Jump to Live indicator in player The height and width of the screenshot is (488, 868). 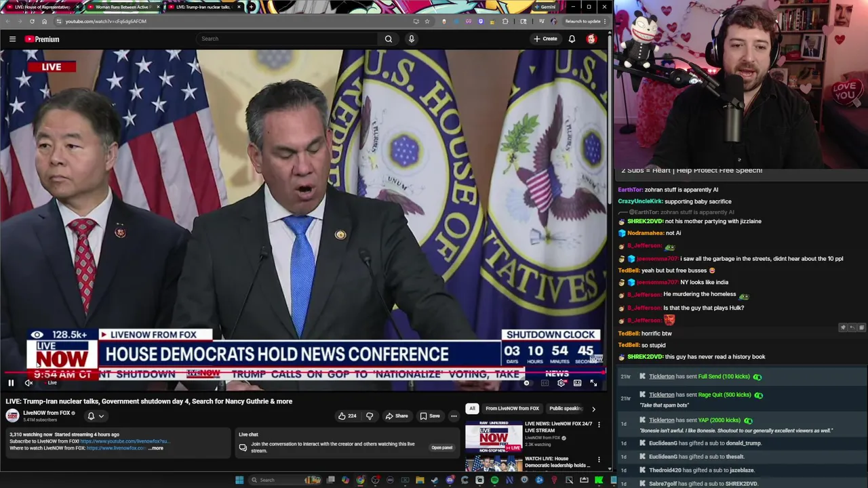pyautogui.click(x=52, y=383)
